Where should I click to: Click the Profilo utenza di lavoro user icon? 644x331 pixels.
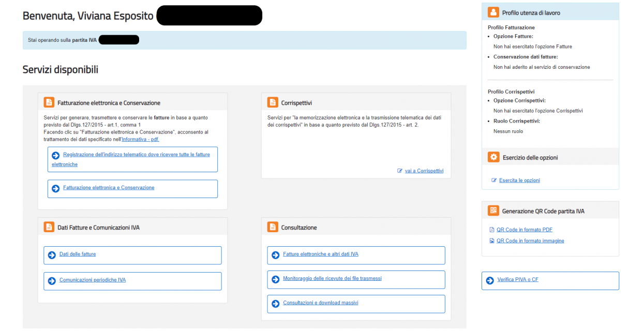pos(493,12)
